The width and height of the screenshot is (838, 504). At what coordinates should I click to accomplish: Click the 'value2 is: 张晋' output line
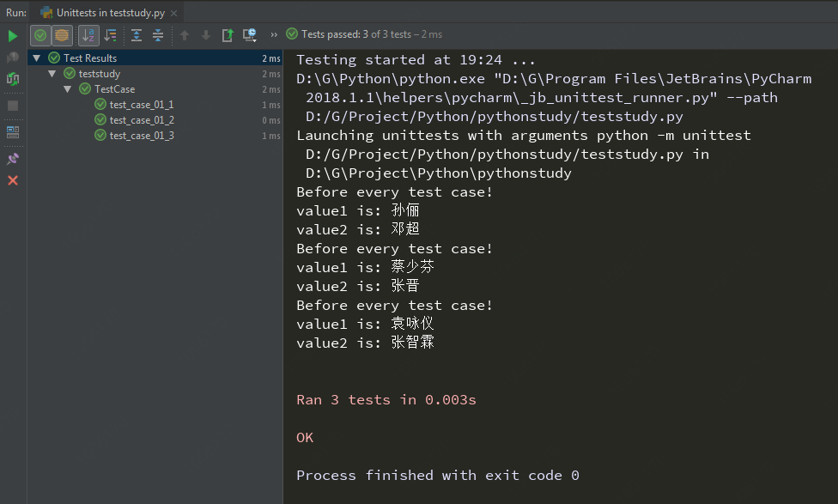click(357, 286)
